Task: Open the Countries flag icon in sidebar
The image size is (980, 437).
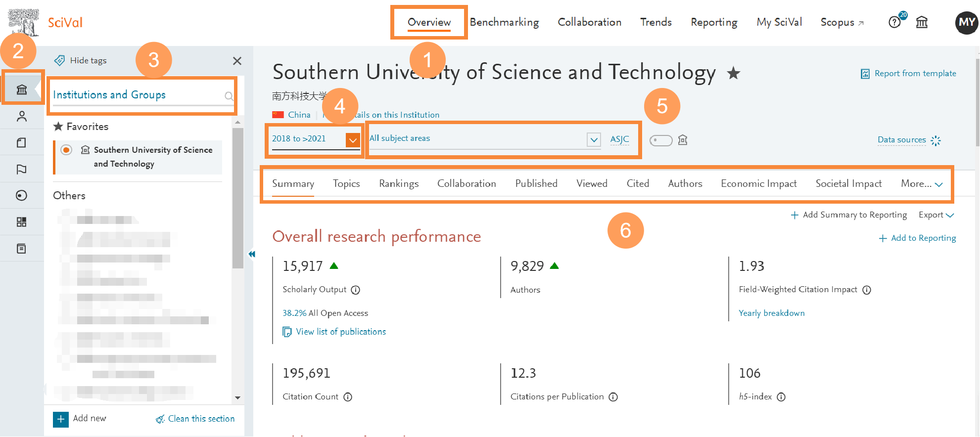Action: (x=22, y=170)
